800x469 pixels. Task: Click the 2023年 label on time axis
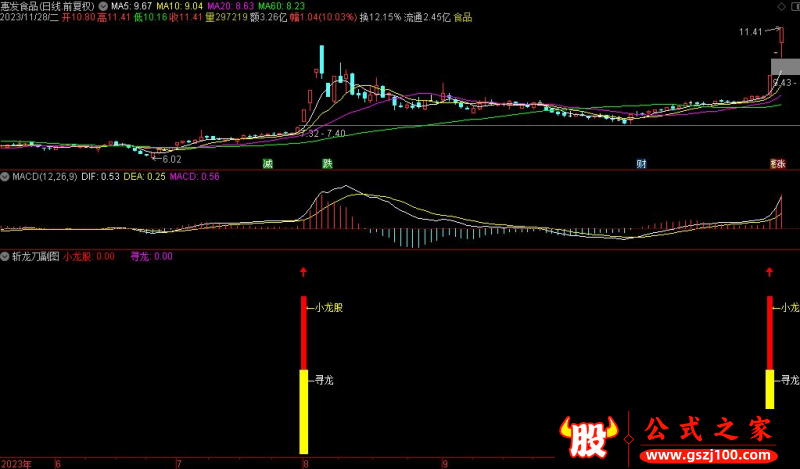pos(15,463)
